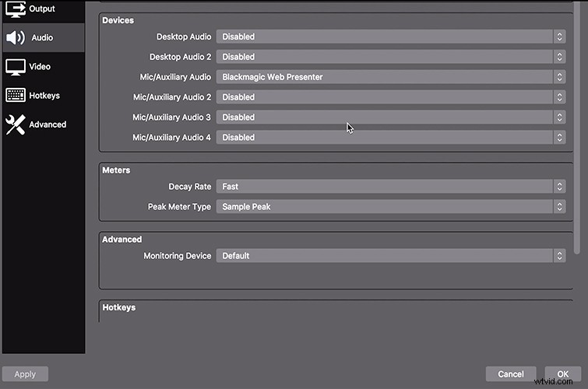Click the Decay Rate label

(190, 187)
